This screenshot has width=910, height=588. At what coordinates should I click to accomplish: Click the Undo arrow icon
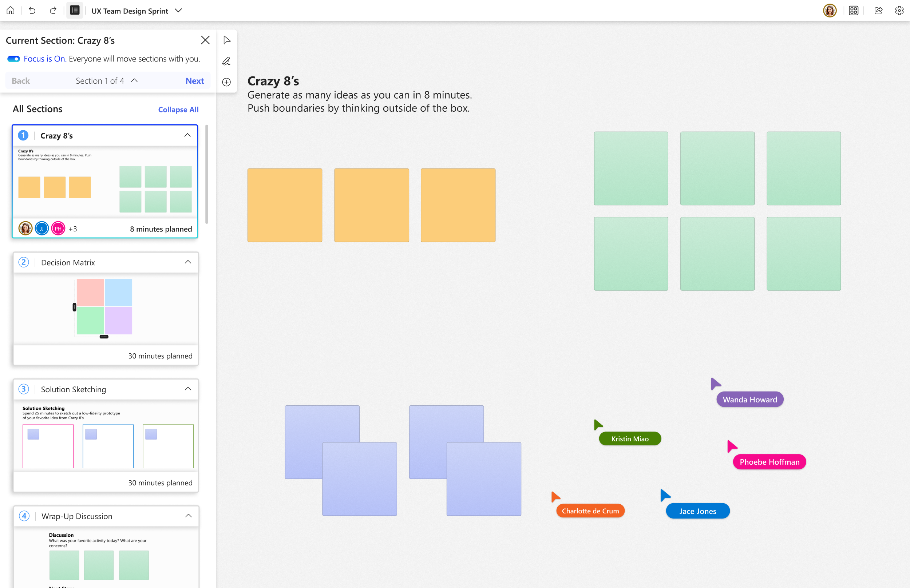coord(32,11)
